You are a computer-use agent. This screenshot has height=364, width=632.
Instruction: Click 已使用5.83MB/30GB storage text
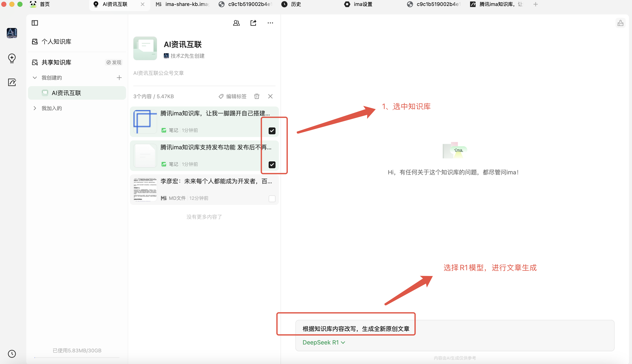click(77, 350)
